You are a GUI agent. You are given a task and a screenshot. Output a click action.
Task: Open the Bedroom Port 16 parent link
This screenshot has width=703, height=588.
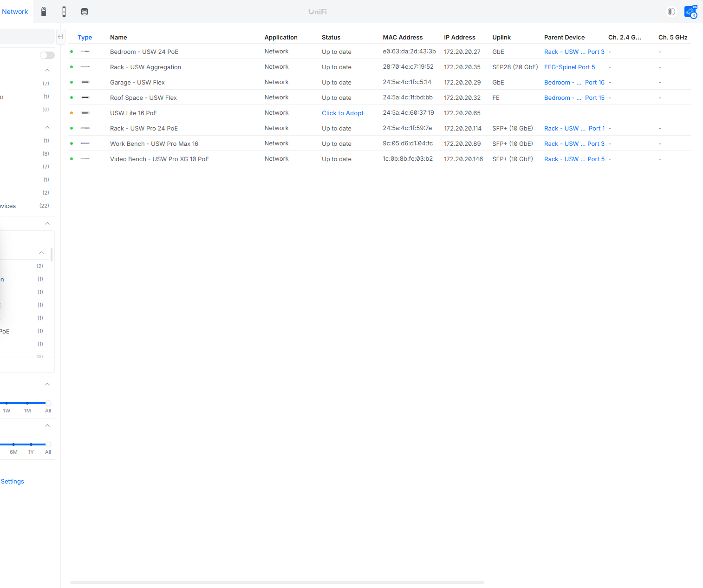pos(574,82)
